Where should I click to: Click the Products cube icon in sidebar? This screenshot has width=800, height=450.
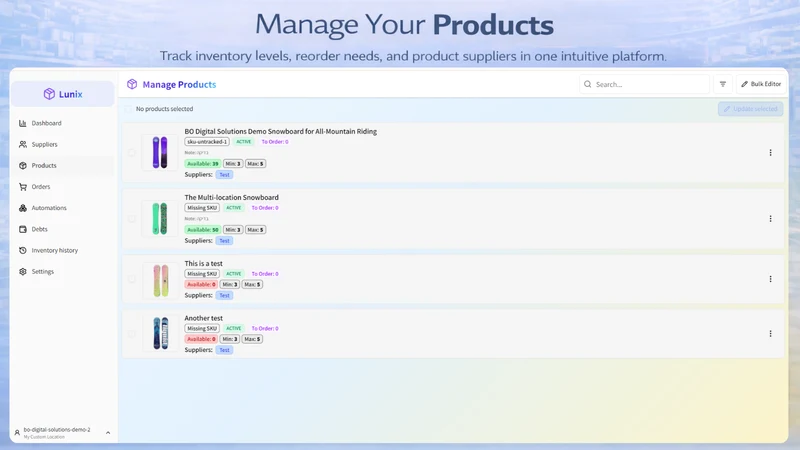pos(22,165)
